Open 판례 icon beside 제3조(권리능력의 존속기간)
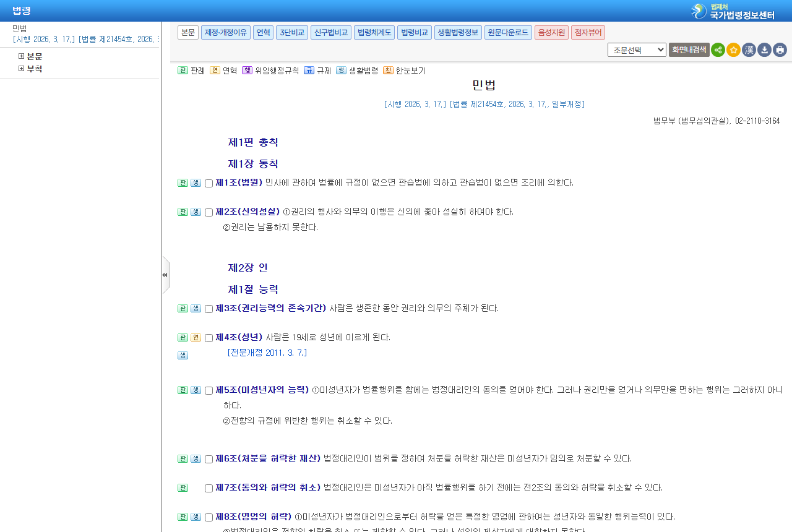The image size is (792, 532). (183, 309)
